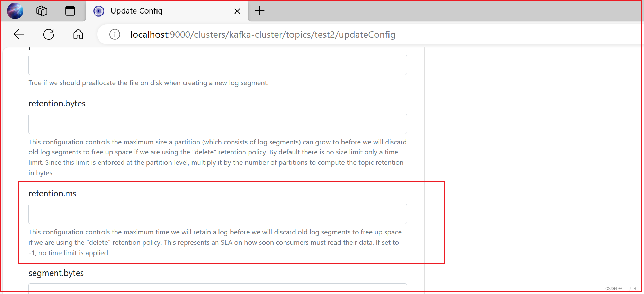The width and height of the screenshot is (644, 294).
Task: Go to the browser home page
Action: click(x=78, y=34)
